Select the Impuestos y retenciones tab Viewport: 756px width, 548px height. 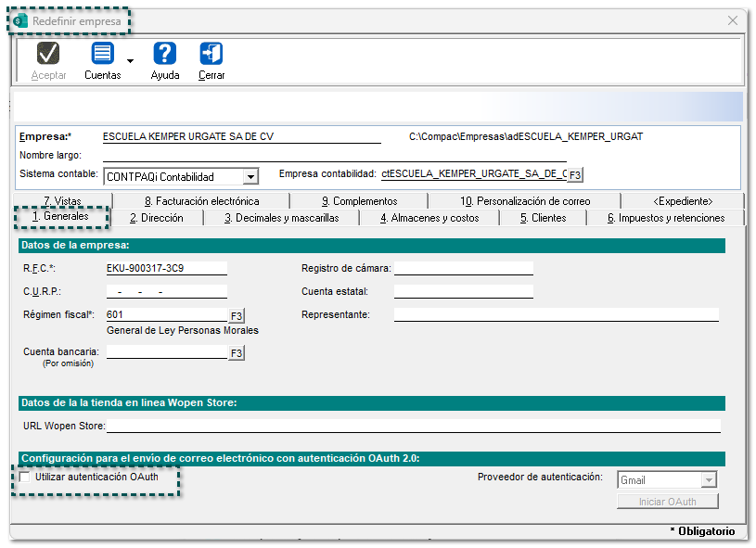pyautogui.click(x=665, y=218)
